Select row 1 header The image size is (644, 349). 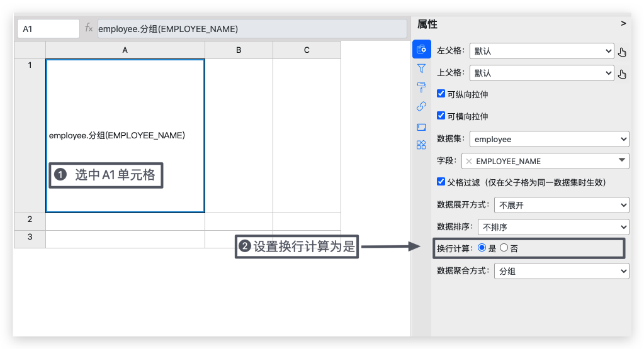tap(30, 136)
